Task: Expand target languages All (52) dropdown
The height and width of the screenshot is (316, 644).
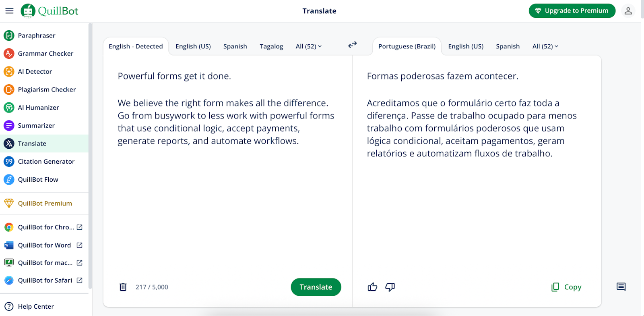Action: (545, 46)
